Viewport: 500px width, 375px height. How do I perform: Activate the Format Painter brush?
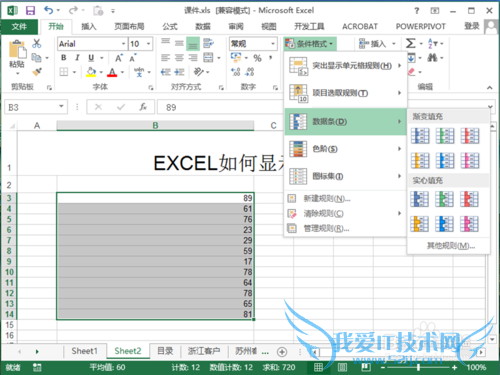tap(37, 71)
